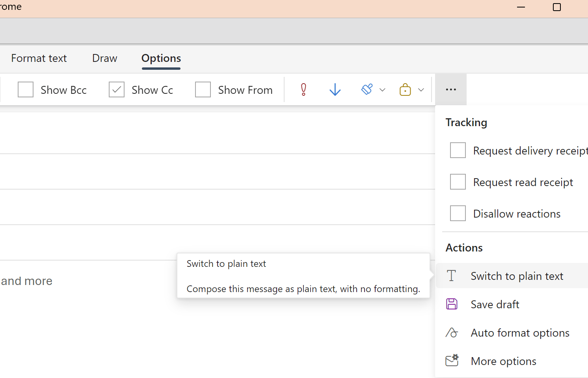Check Request read receipt under Tracking
The image size is (588, 378).
tap(458, 182)
